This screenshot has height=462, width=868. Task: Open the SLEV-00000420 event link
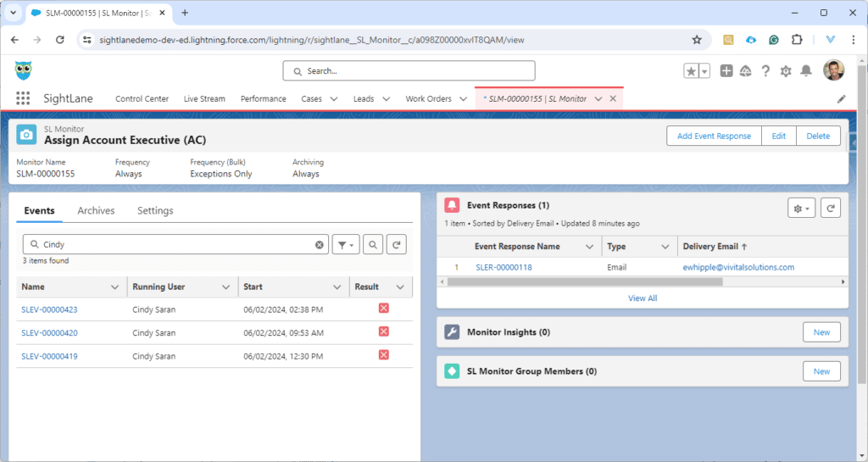point(49,333)
